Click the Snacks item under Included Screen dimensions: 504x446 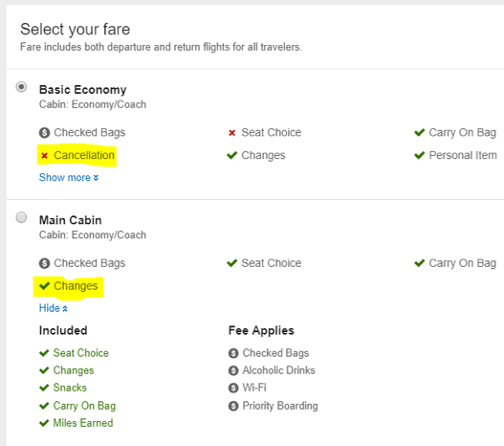click(x=70, y=388)
